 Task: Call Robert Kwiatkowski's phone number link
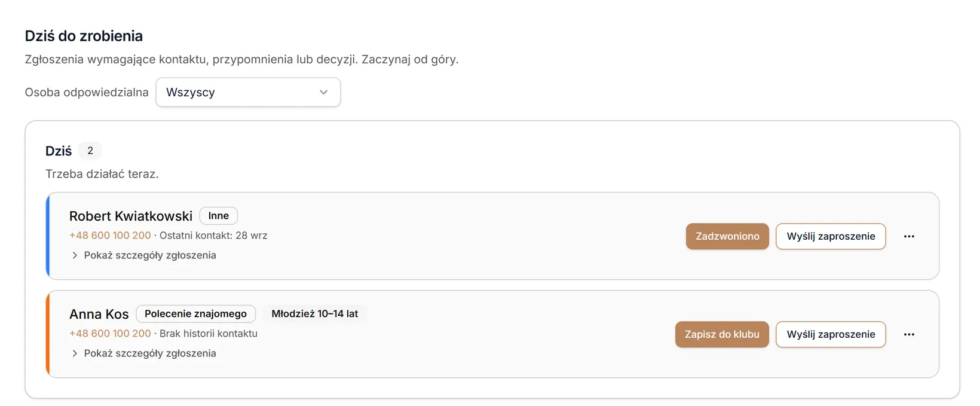tap(110, 236)
